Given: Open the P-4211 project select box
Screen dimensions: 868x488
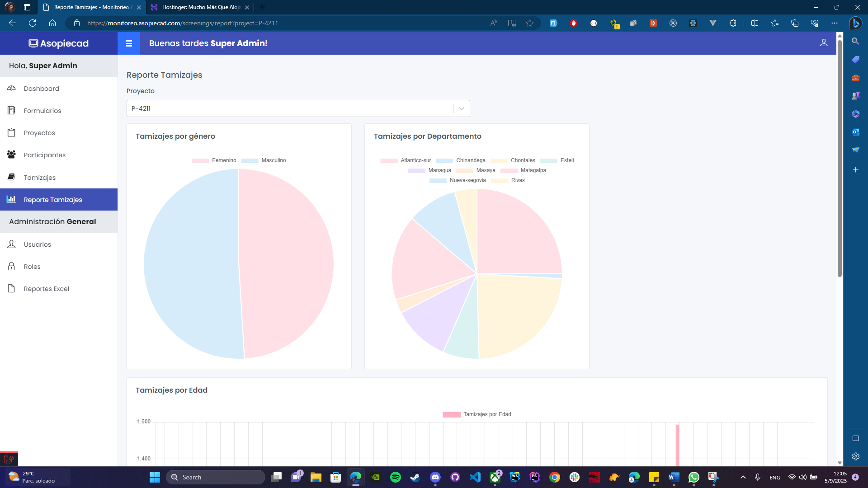Looking at the screenshot, I should click(289, 108).
